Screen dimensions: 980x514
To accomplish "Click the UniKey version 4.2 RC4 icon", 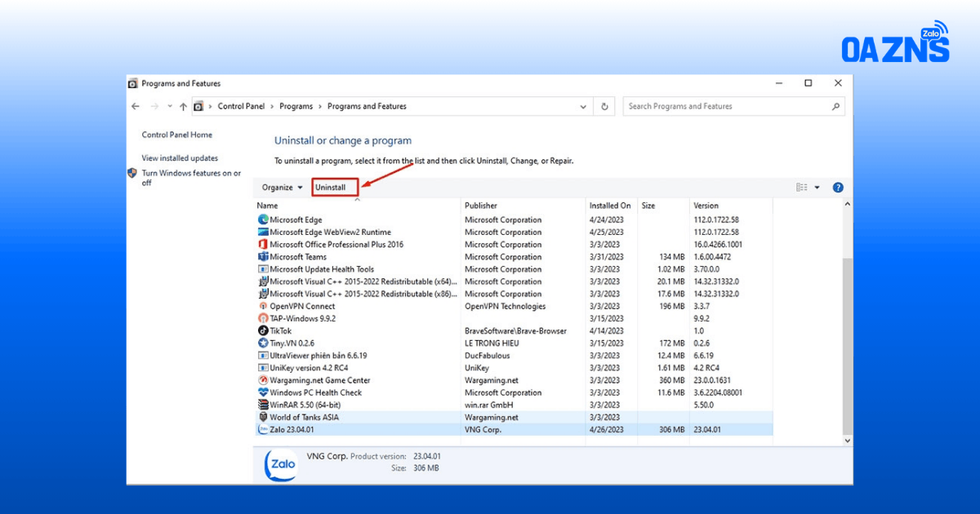I will (x=263, y=368).
